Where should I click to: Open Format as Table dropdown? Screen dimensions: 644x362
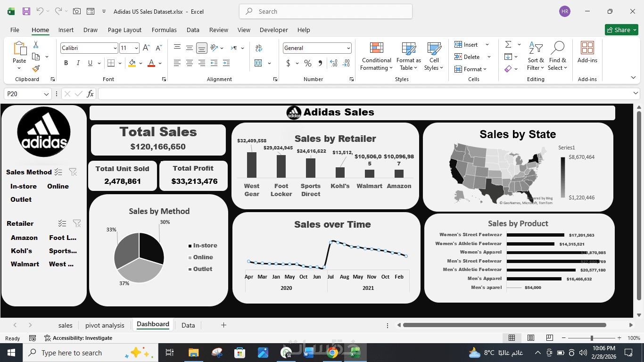coord(409,56)
